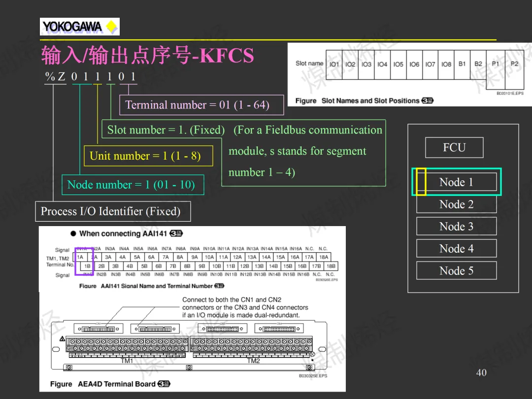Click the Terminal number = 01 (1 - 64) box
Viewport: 532px width, 399px height.
point(201,105)
